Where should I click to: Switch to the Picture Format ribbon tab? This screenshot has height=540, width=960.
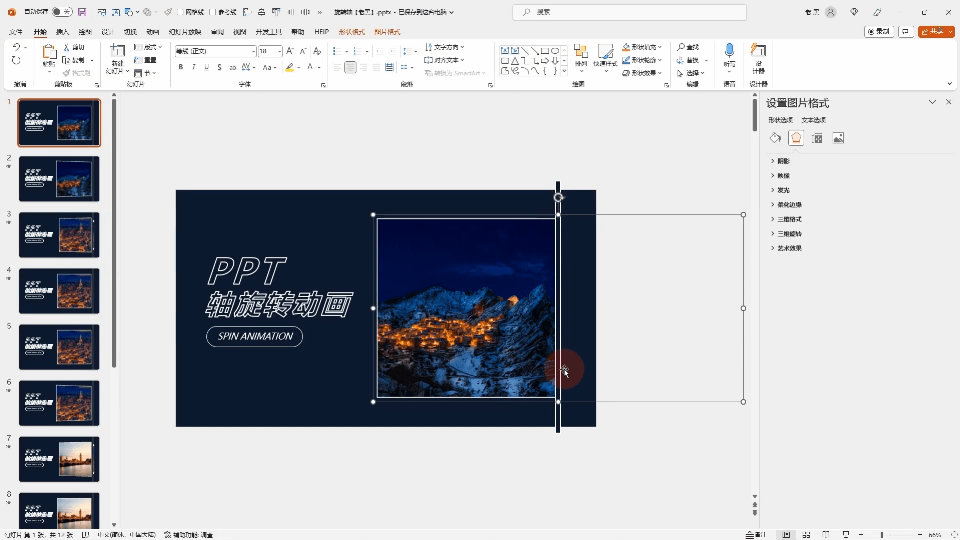pos(387,32)
